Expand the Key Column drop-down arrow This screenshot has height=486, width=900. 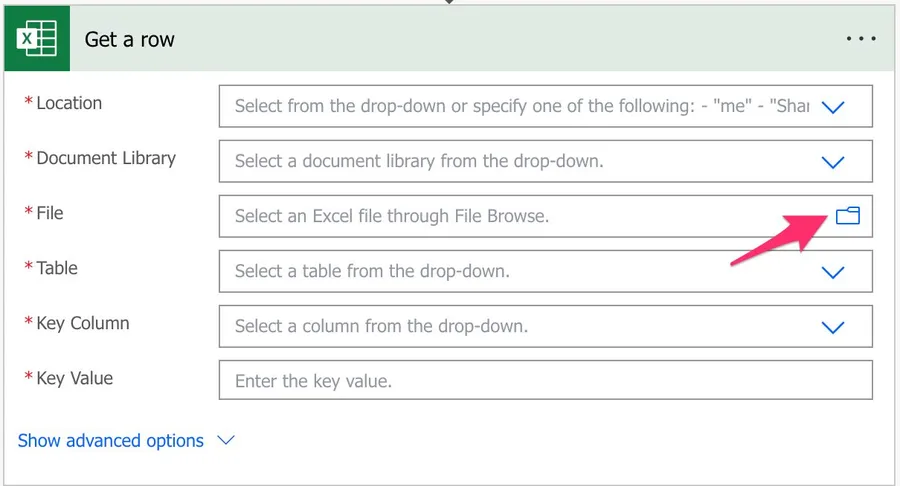pyautogui.click(x=832, y=326)
